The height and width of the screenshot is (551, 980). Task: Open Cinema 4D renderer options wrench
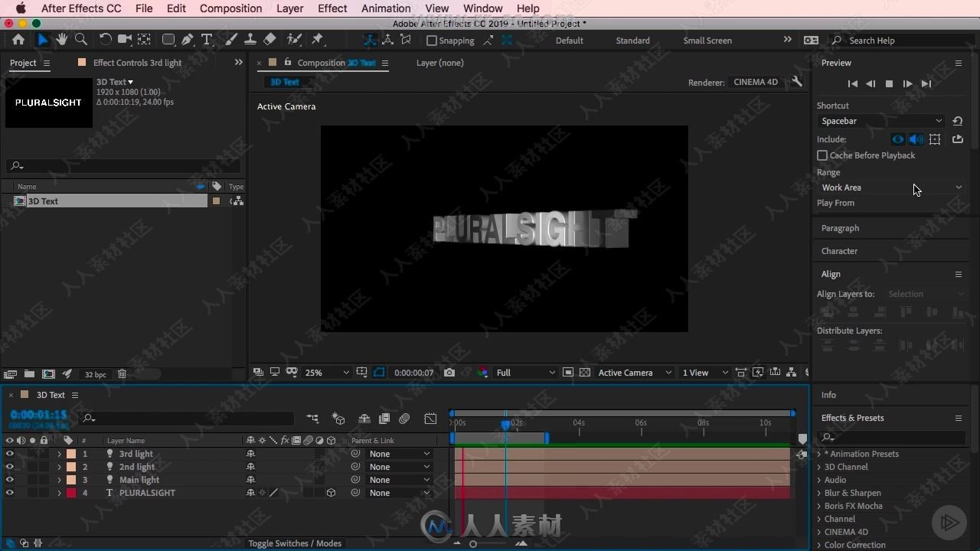(x=797, y=82)
